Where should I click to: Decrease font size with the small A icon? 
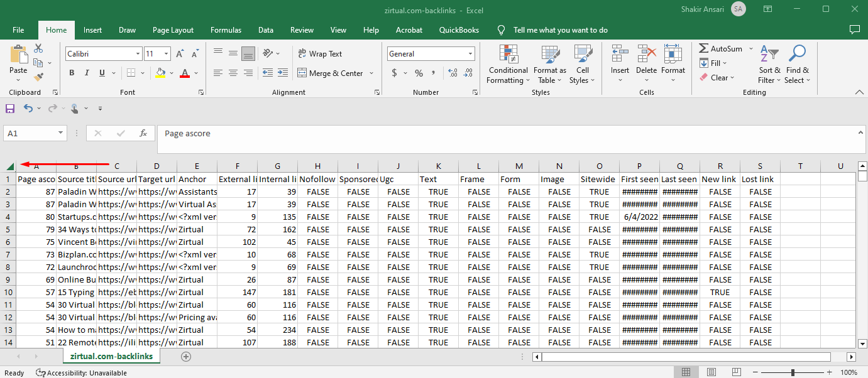tap(194, 54)
